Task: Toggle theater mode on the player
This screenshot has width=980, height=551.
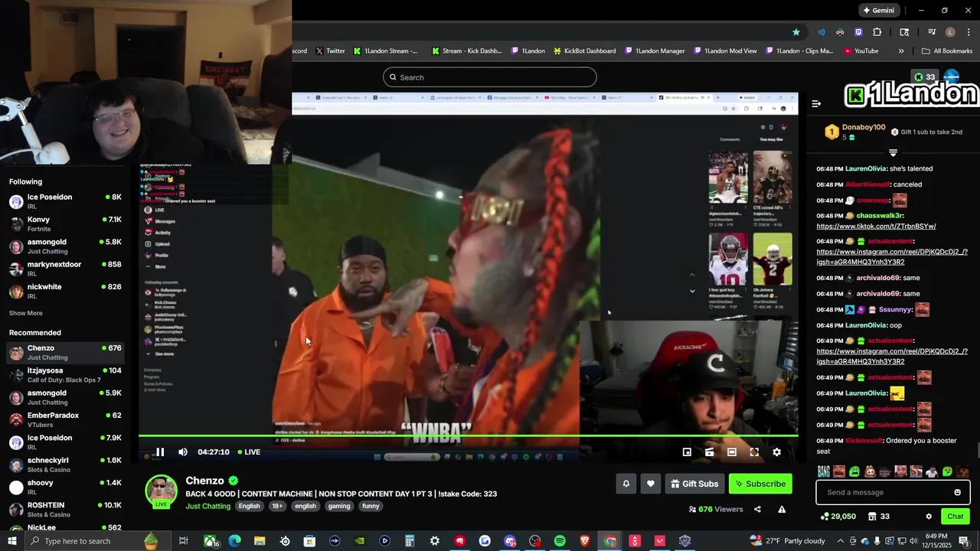Action: coord(732,452)
